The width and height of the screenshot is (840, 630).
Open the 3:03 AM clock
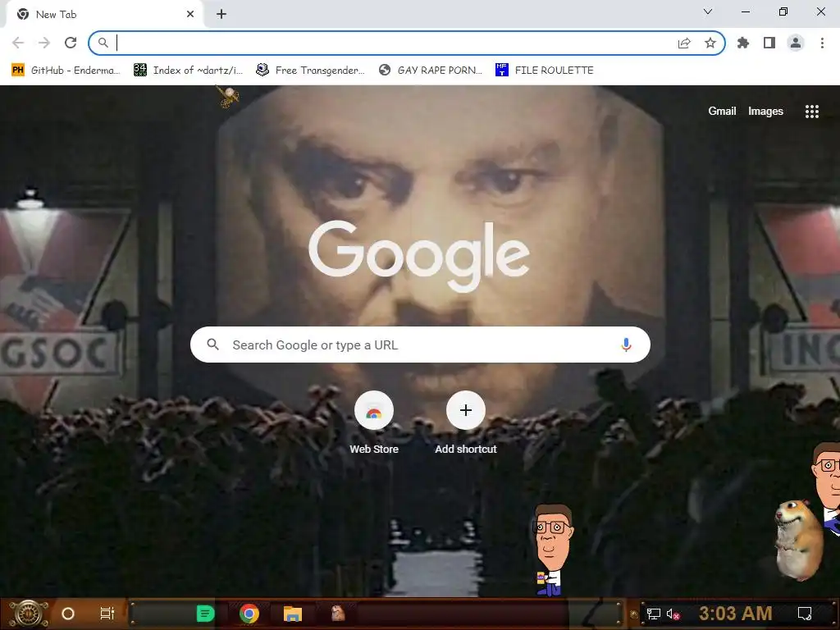click(x=735, y=614)
